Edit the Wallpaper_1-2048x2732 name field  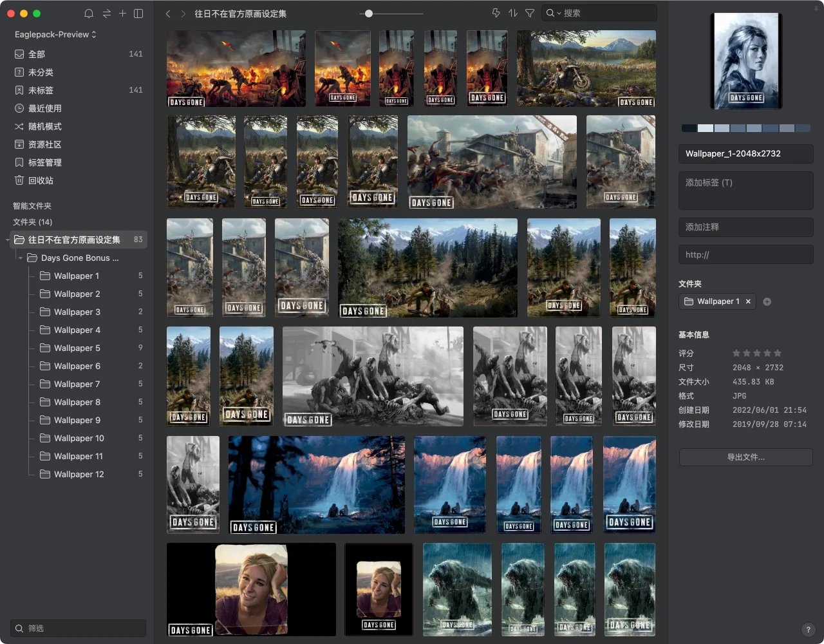746,154
